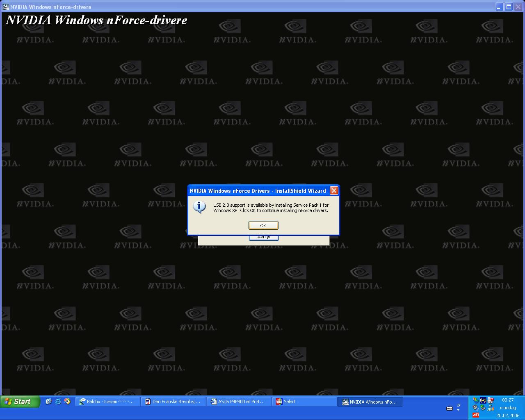Click the keyboard icon on the language bar
Screen dimensions: 525x420
[x=450, y=408]
